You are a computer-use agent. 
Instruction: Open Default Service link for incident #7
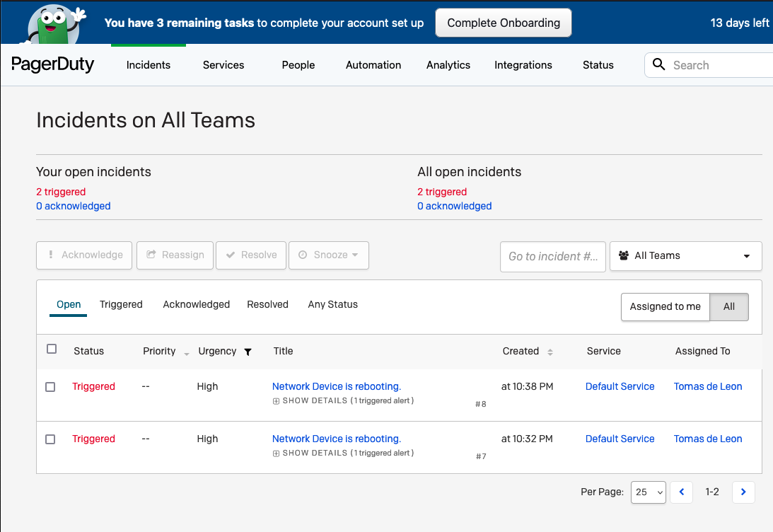(x=620, y=439)
